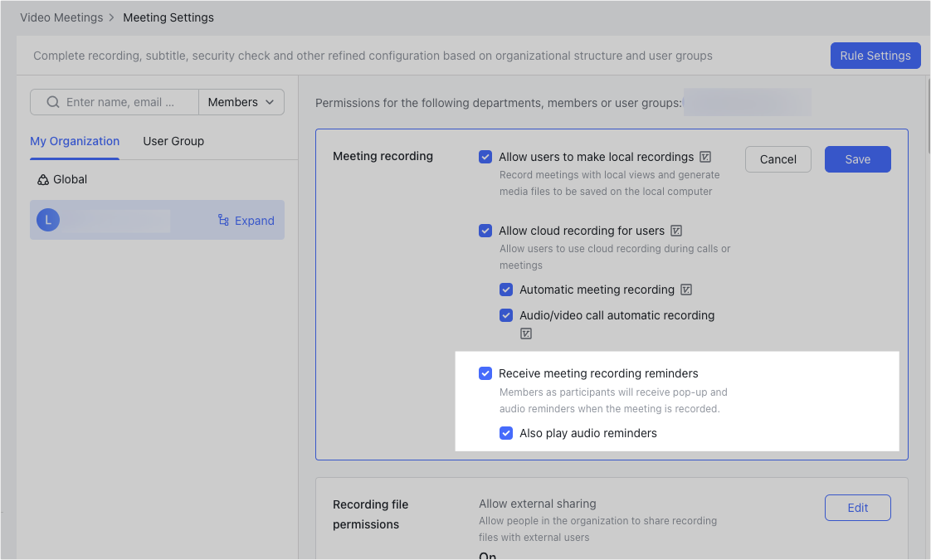Switch to the User Group tab
This screenshot has height=560, width=931.
[173, 141]
